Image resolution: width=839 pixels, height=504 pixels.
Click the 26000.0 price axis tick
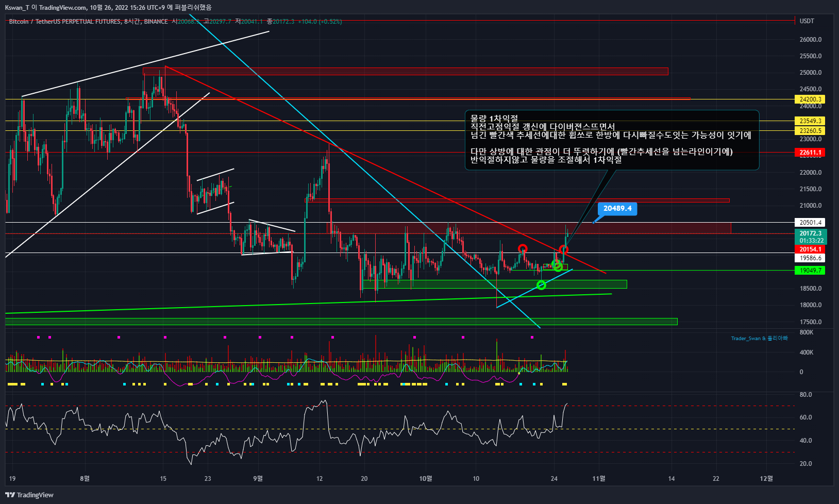click(x=811, y=40)
